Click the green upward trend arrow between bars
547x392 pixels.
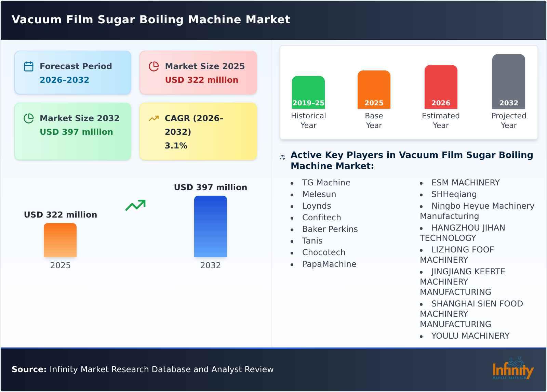point(135,205)
